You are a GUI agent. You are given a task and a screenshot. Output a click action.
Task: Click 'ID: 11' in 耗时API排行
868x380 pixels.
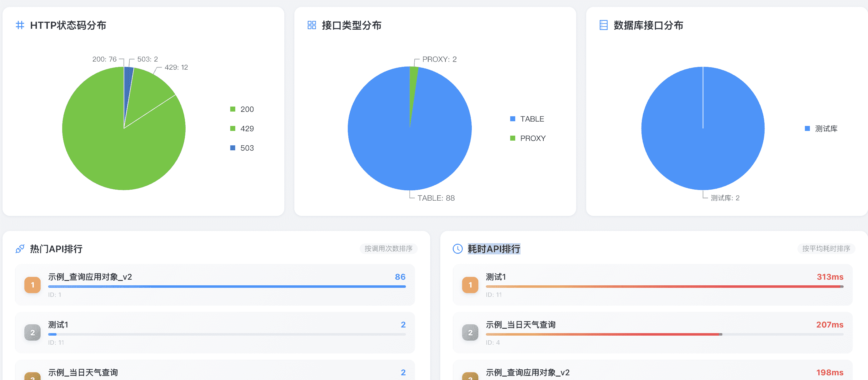click(x=494, y=295)
